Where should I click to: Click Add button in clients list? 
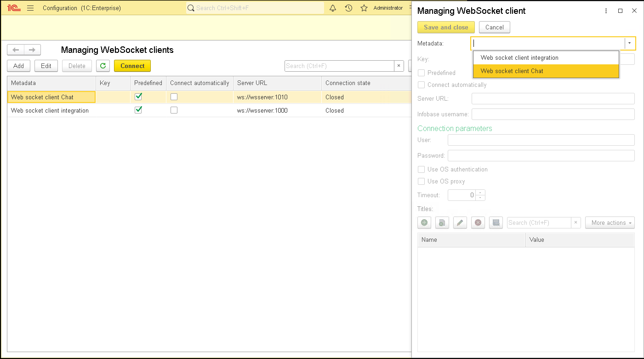[x=19, y=66]
